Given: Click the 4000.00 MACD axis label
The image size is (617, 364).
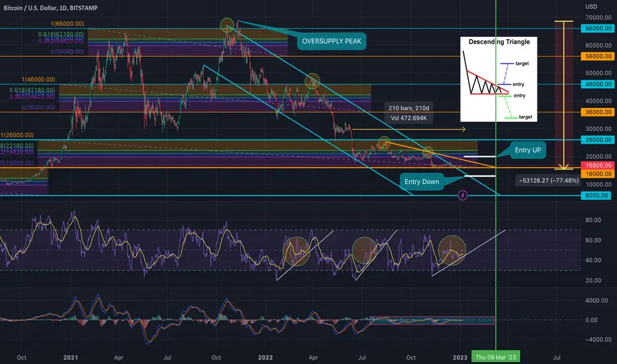Looking at the screenshot, I should (596, 300).
